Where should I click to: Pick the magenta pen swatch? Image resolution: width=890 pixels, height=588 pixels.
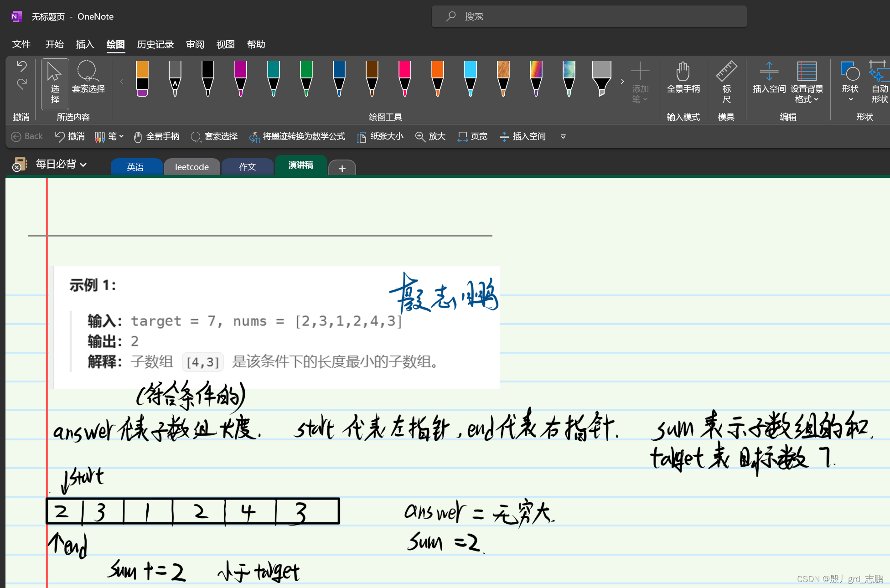click(240, 78)
